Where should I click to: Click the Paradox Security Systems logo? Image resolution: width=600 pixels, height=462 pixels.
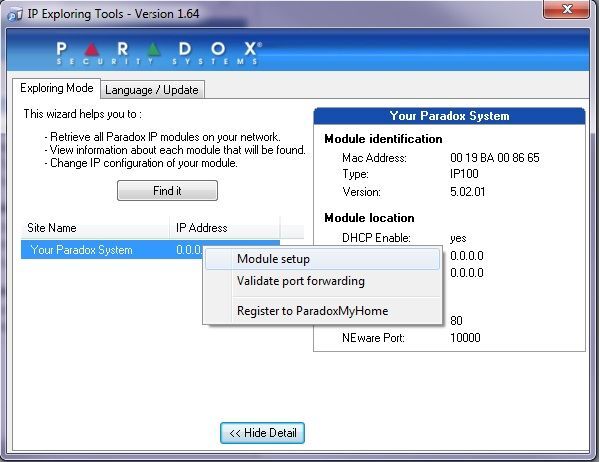(160, 52)
